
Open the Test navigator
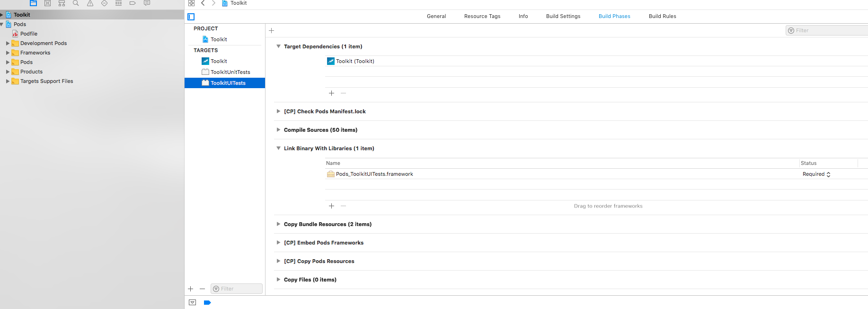tap(104, 3)
